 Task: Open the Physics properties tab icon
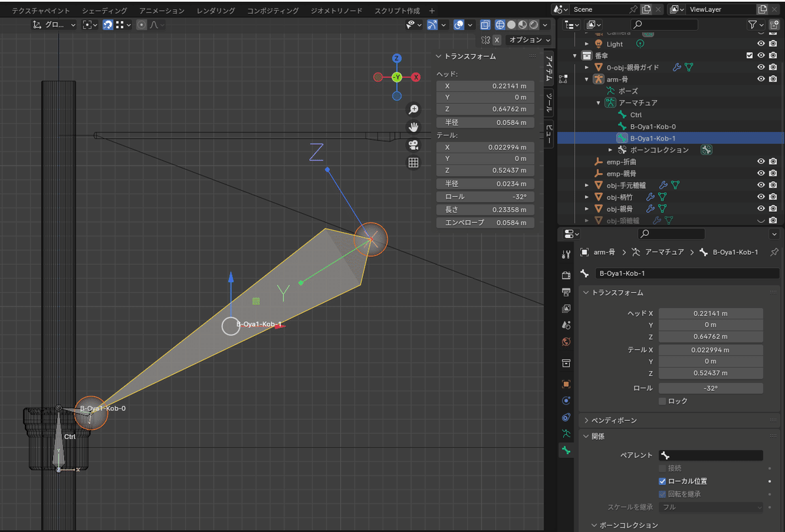567,401
